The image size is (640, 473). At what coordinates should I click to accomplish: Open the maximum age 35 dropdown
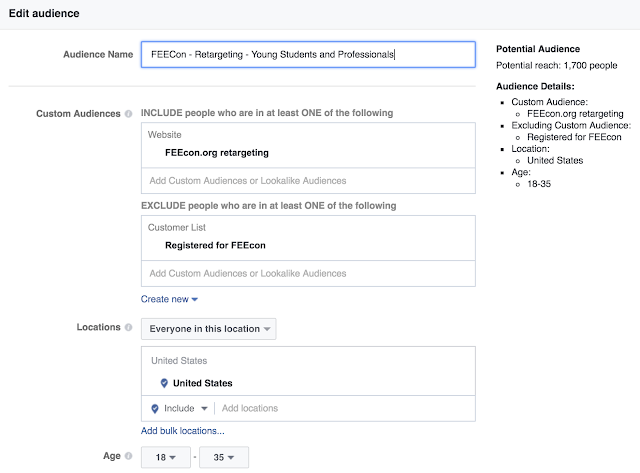pyautogui.click(x=224, y=457)
